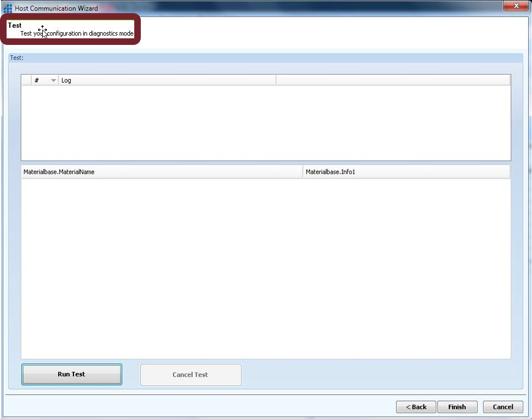Click the Test: section label

click(16, 58)
